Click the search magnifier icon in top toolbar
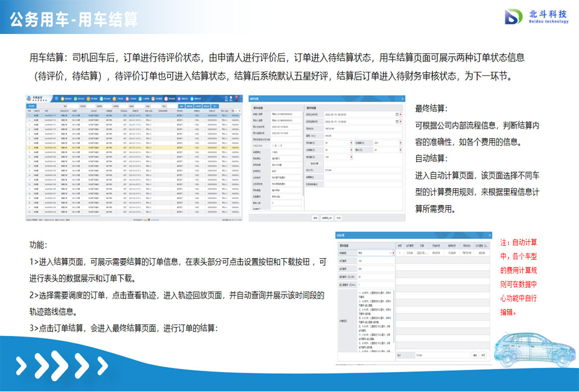 point(227,98)
